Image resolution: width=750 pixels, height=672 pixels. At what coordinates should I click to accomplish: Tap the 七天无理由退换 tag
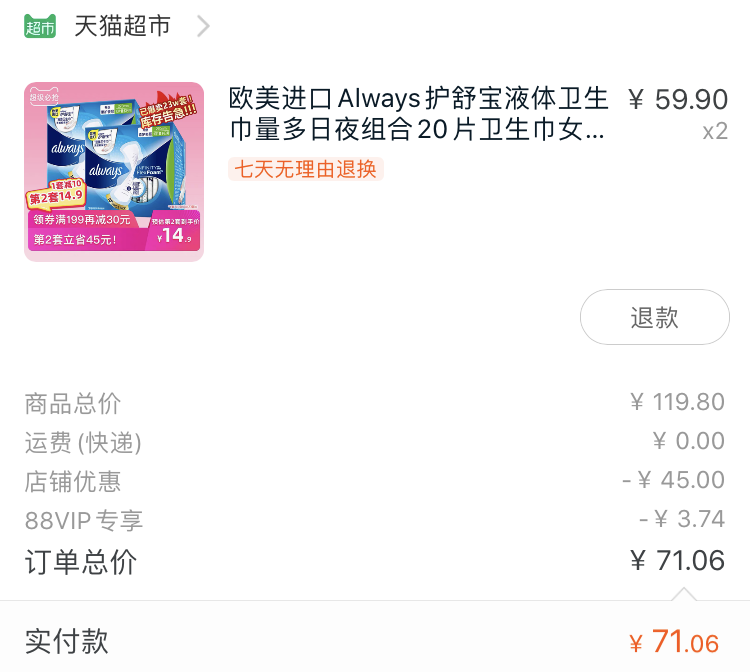pos(306,169)
